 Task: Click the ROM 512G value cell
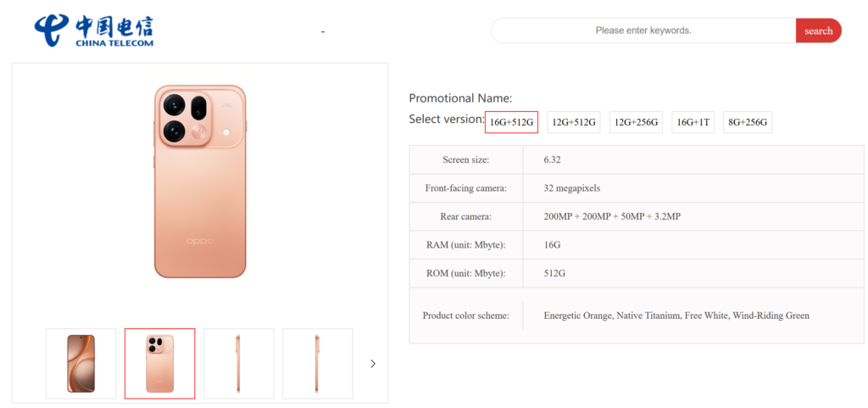pyautogui.click(x=555, y=273)
